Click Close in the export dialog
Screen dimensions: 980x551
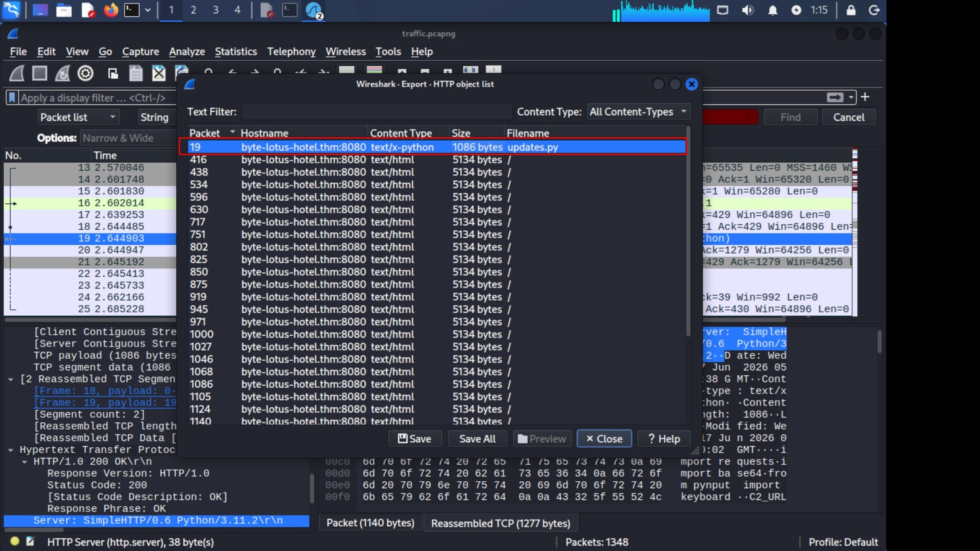pyautogui.click(x=604, y=439)
